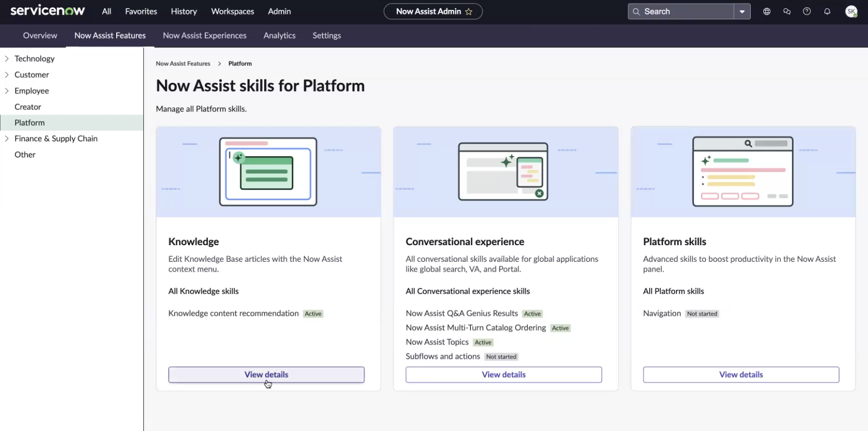The height and width of the screenshot is (431, 868).
Task: Expand the Finance & Supply Chain node
Action: click(7, 138)
